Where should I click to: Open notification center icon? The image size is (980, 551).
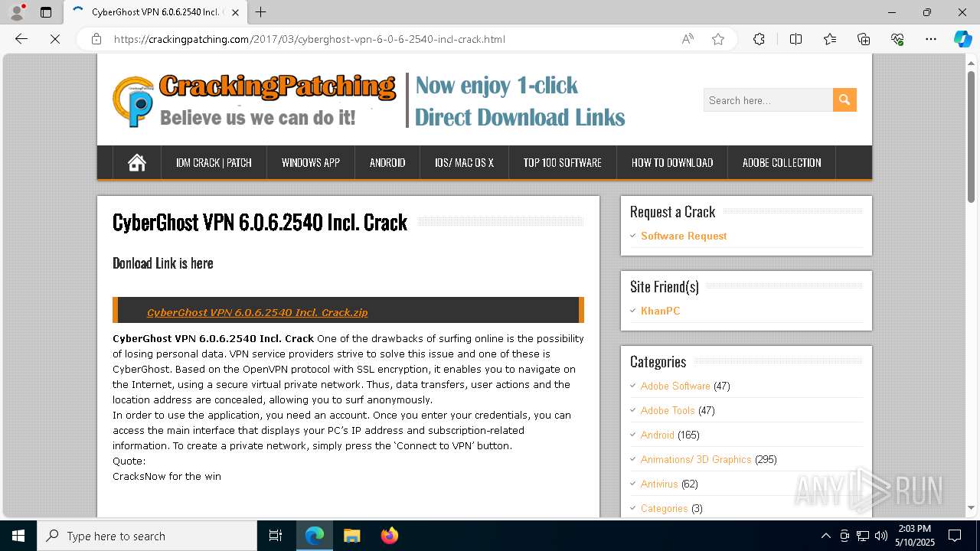tap(955, 536)
